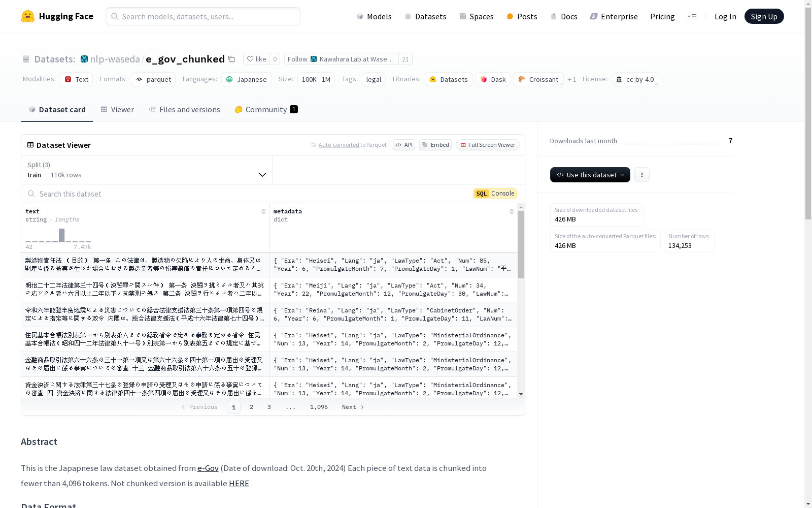Open the API button
Viewport: 812px width, 508px height.
404,145
